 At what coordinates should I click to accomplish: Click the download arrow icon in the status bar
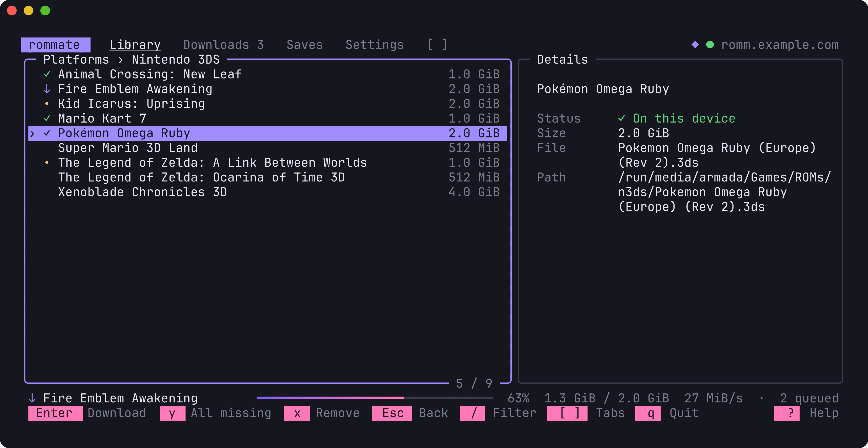tap(32, 398)
